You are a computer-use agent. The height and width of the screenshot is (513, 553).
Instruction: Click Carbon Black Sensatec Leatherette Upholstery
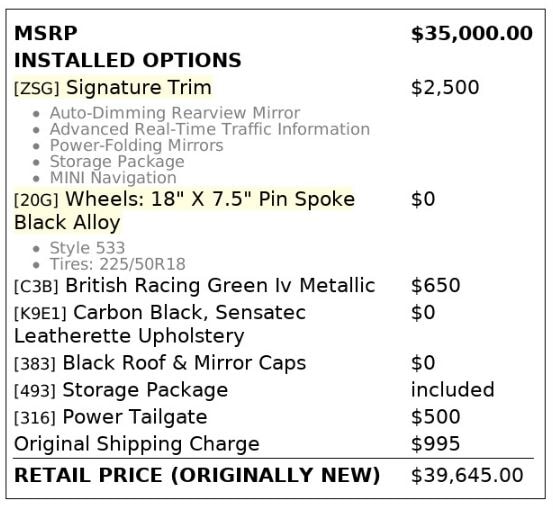point(160,324)
